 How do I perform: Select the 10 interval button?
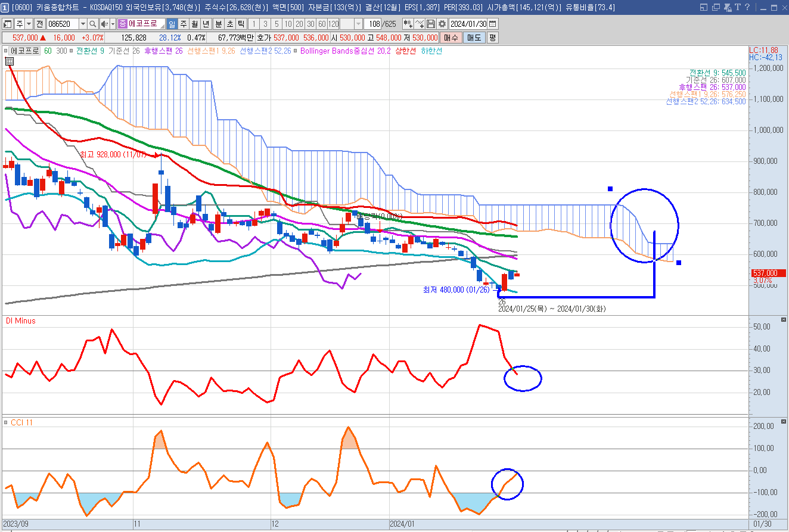pyautogui.click(x=288, y=24)
